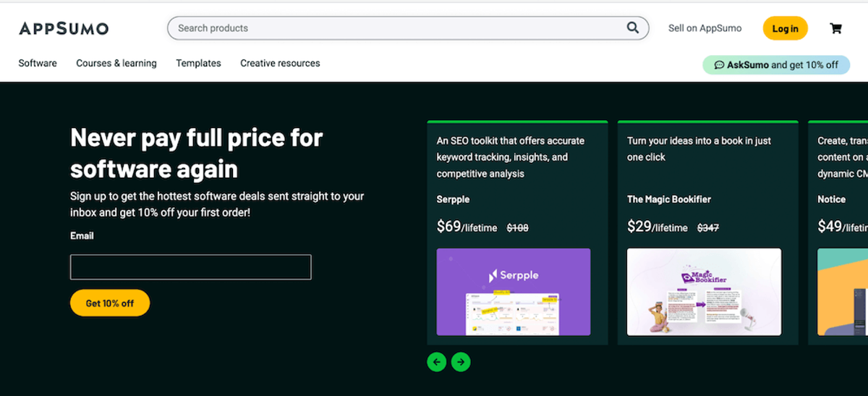Click the Log in button
The image size is (868, 396).
(x=785, y=28)
